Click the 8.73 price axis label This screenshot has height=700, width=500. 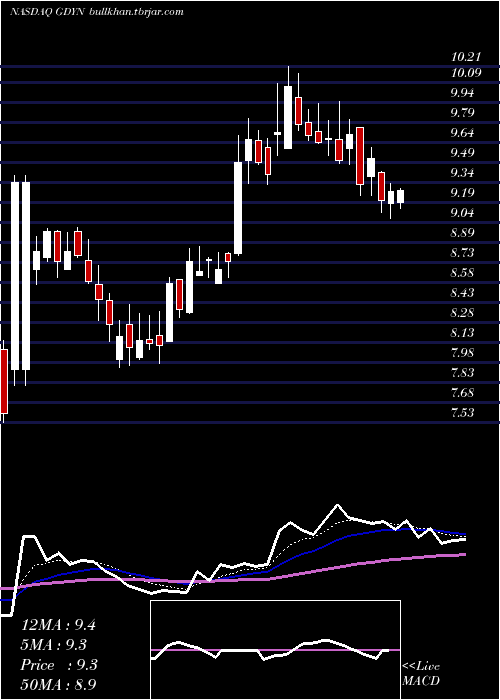[462, 253]
